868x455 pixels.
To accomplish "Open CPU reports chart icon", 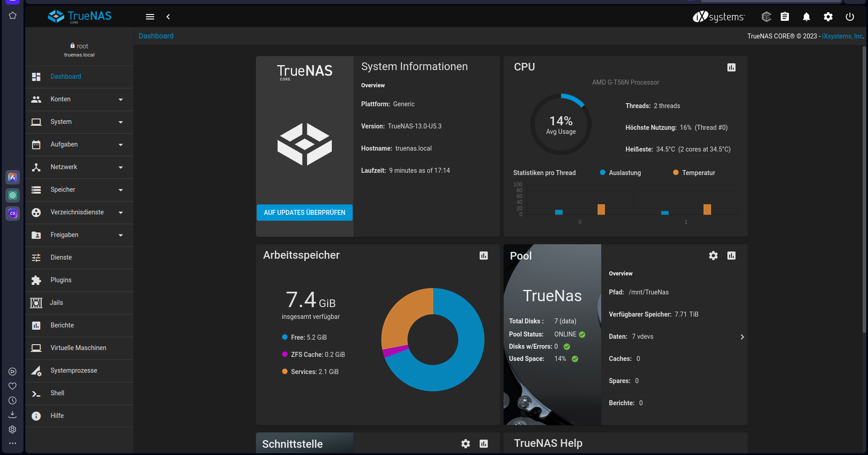I will (x=731, y=67).
